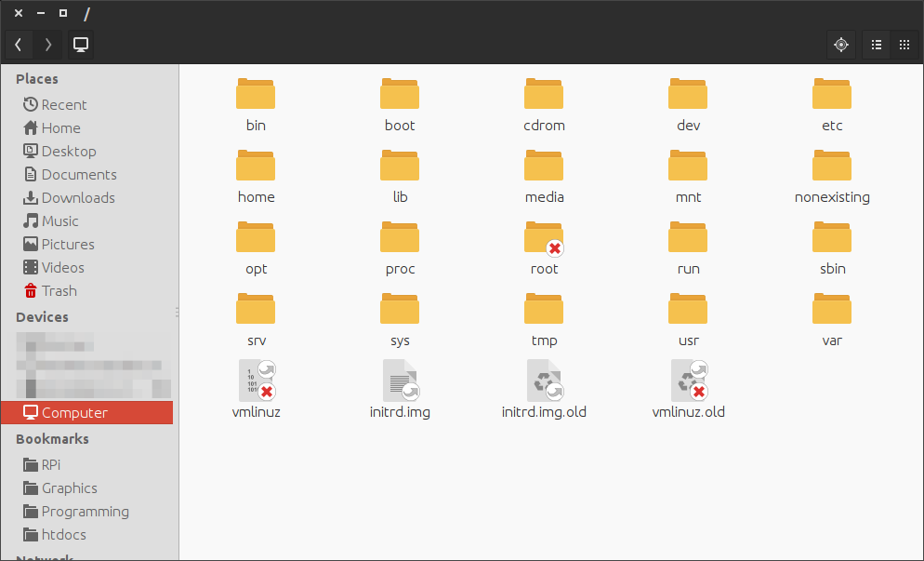Open the Music folder in the sidebar
The height and width of the screenshot is (561, 924).
point(57,220)
